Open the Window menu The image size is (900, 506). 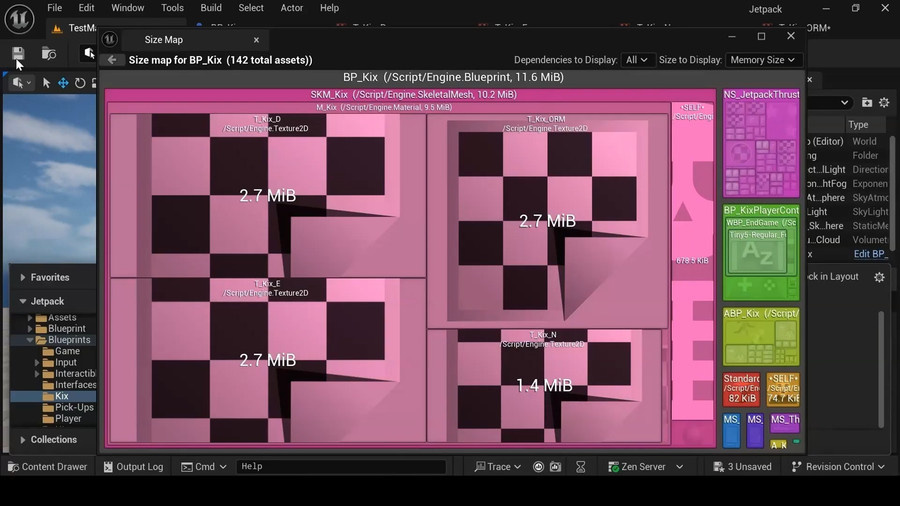pyautogui.click(x=127, y=8)
